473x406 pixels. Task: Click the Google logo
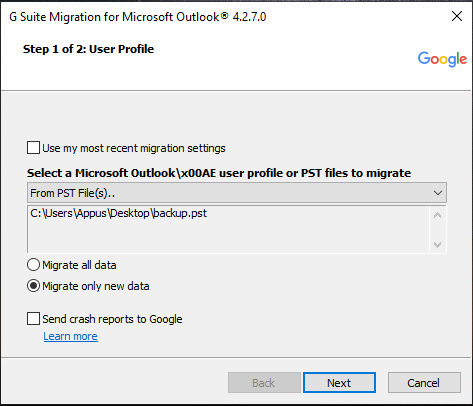tap(442, 59)
